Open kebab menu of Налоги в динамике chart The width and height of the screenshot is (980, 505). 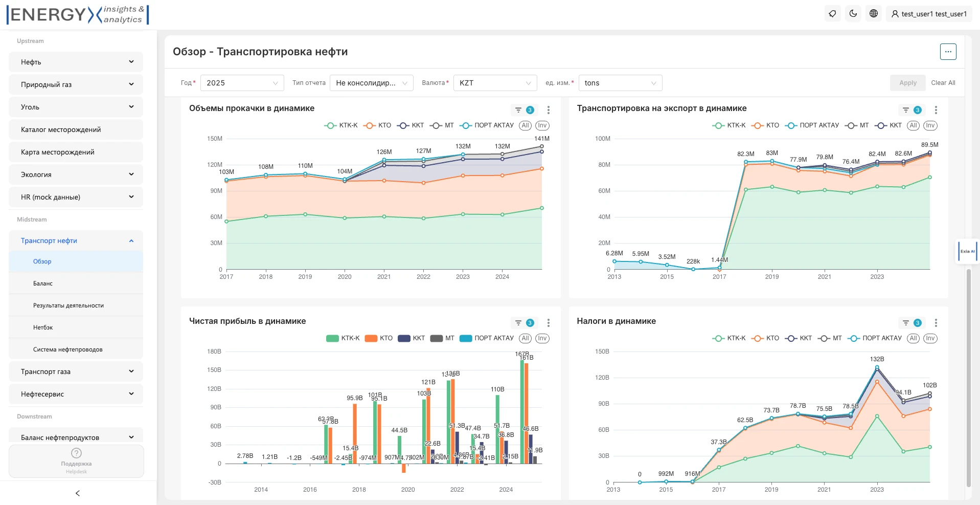click(936, 323)
